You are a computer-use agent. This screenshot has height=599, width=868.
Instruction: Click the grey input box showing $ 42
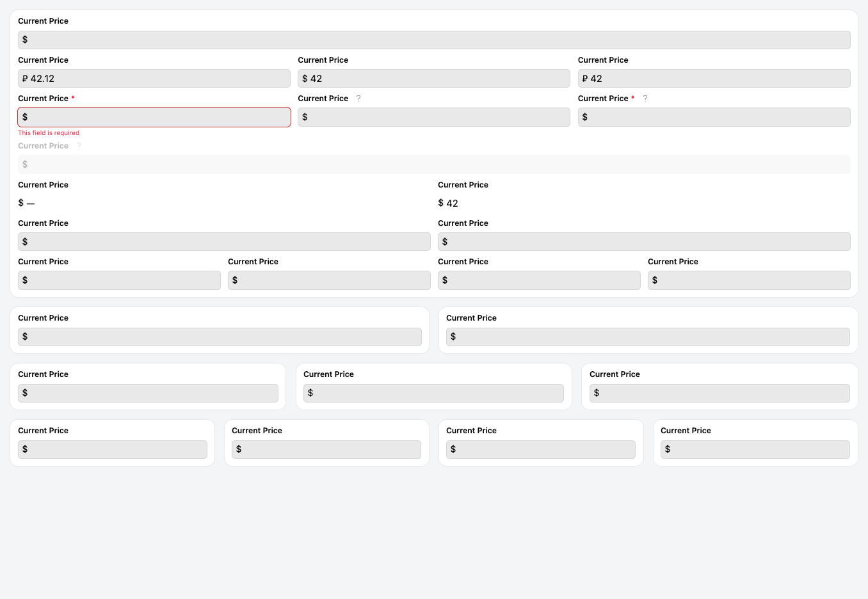433,79
